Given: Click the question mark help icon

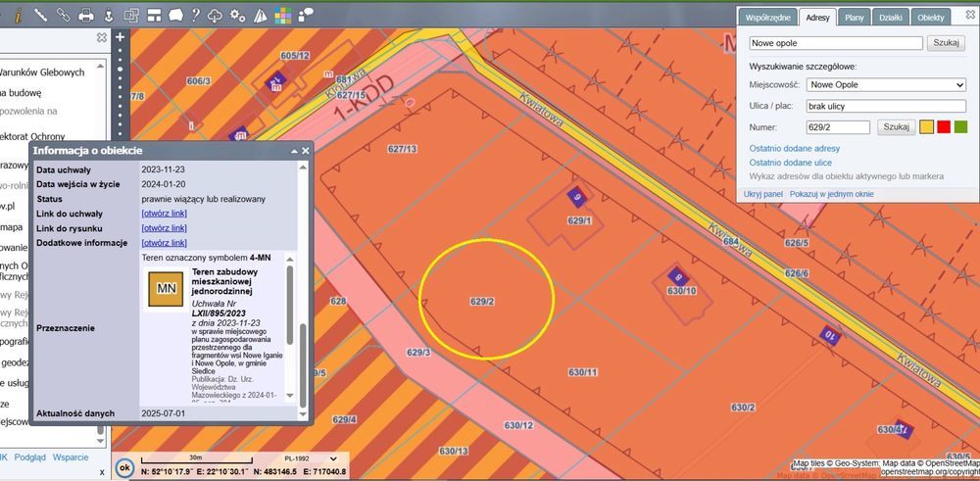Looking at the screenshot, I should (196, 15).
